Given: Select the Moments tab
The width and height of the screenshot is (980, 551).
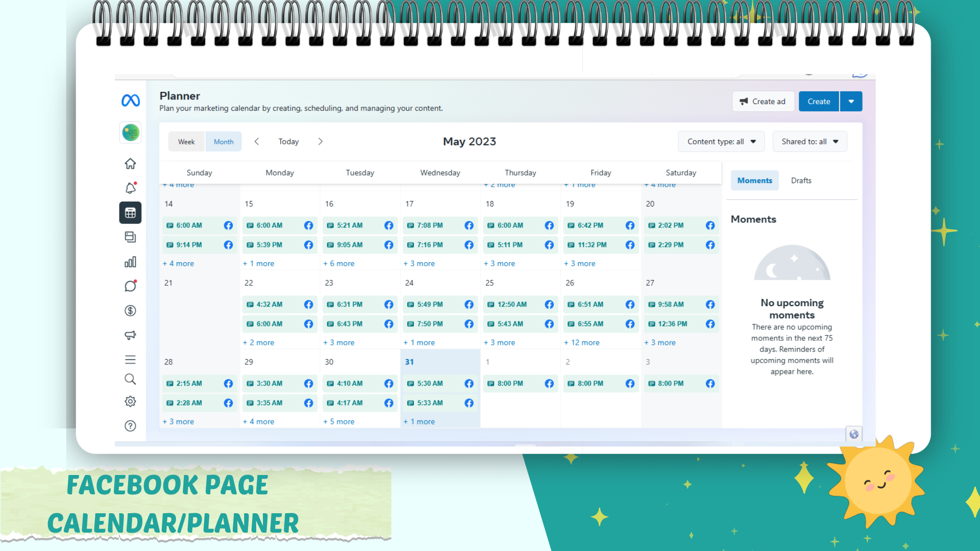Looking at the screenshot, I should [754, 181].
